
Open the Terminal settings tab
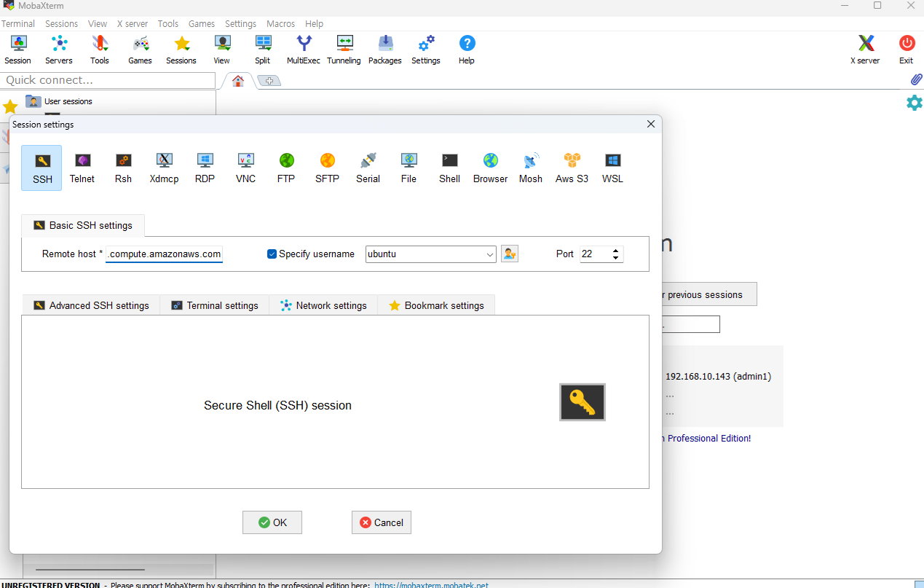click(x=215, y=305)
